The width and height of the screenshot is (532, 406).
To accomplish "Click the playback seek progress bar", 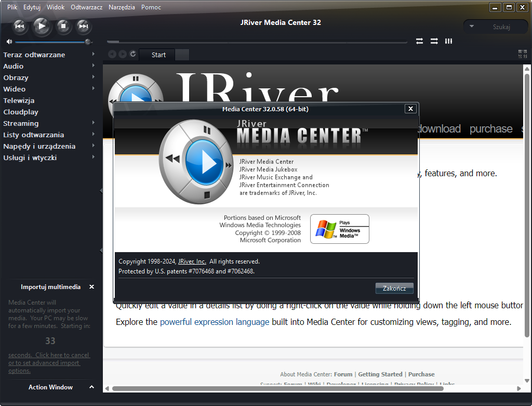I will (257, 42).
